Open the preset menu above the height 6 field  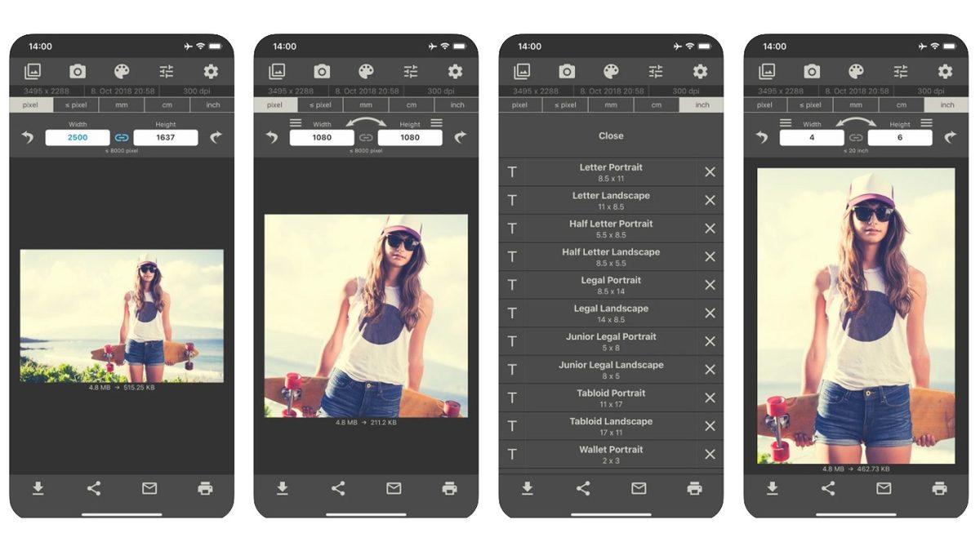(926, 123)
